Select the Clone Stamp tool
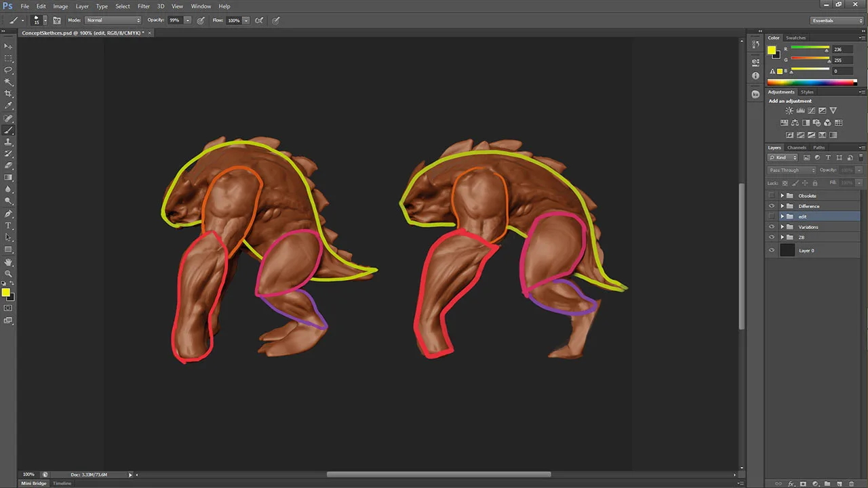Screen dimensions: 868x488 coord(8,142)
